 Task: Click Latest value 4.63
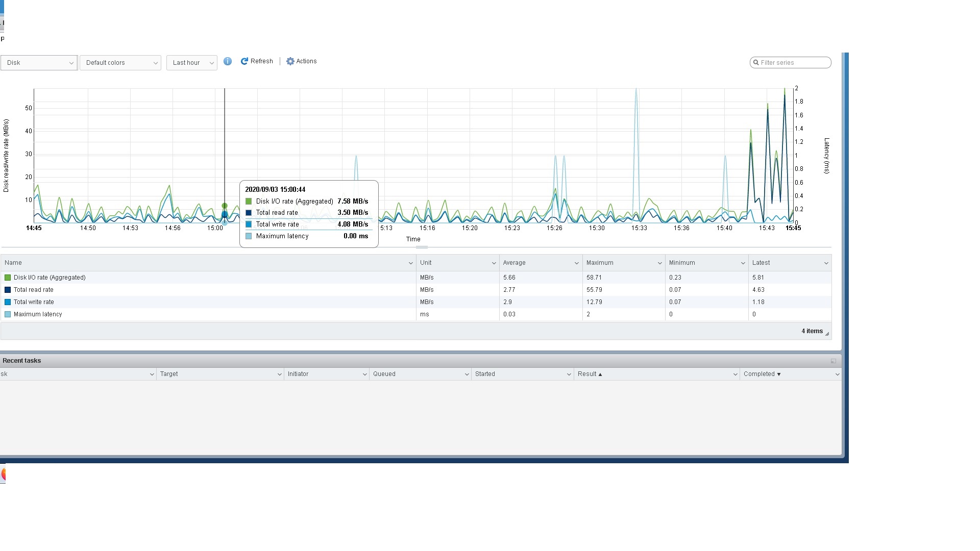point(758,290)
